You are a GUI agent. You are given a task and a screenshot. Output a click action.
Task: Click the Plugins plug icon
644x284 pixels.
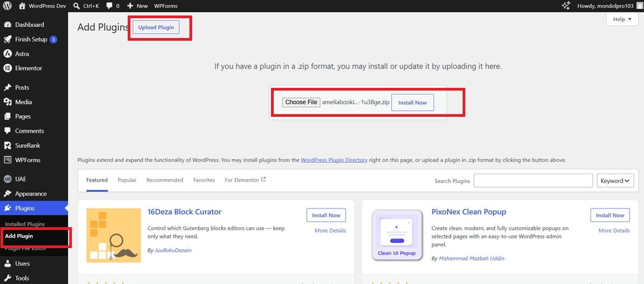pyautogui.click(x=8, y=208)
